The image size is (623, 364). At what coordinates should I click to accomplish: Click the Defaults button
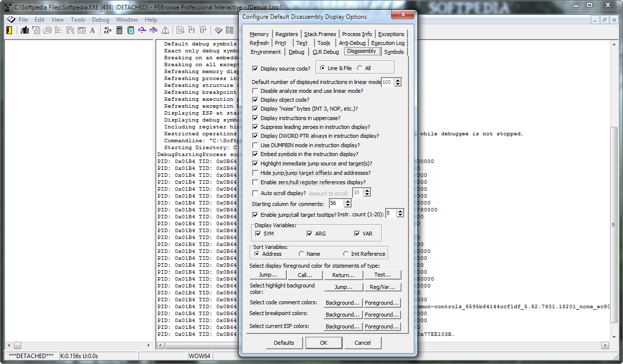tap(284, 343)
